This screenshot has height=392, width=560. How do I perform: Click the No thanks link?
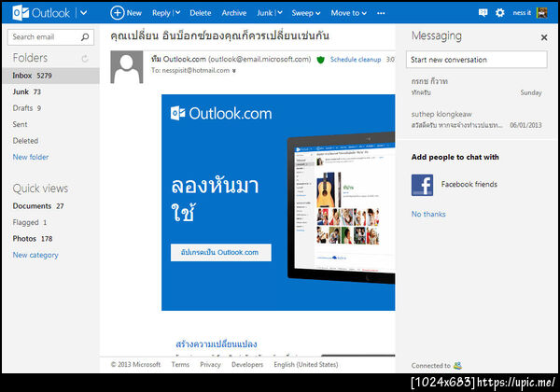tap(428, 215)
